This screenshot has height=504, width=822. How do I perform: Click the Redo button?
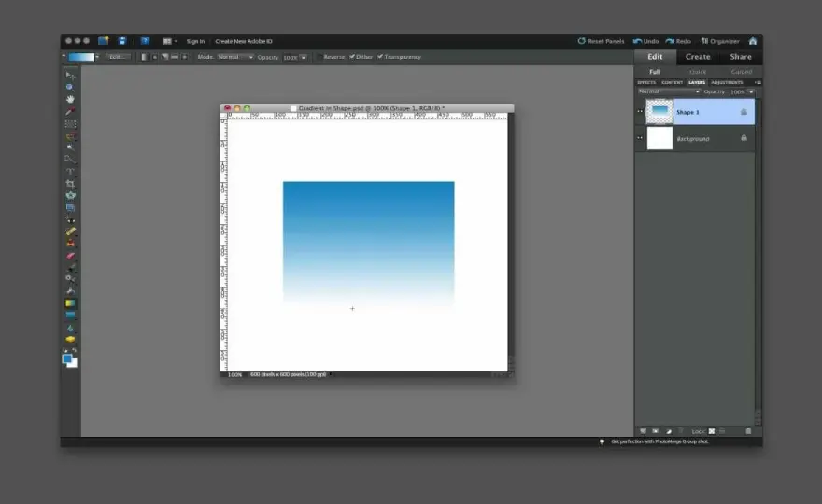pyautogui.click(x=678, y=41)
